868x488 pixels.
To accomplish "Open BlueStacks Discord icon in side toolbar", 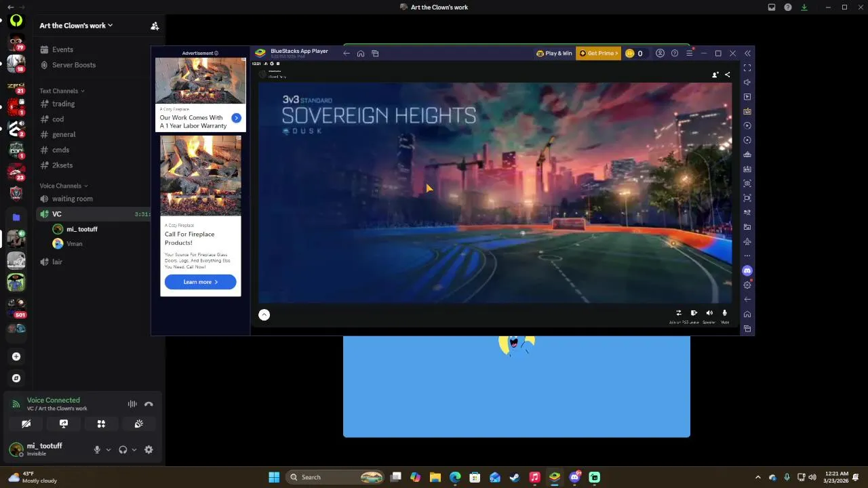I will 747,271.
